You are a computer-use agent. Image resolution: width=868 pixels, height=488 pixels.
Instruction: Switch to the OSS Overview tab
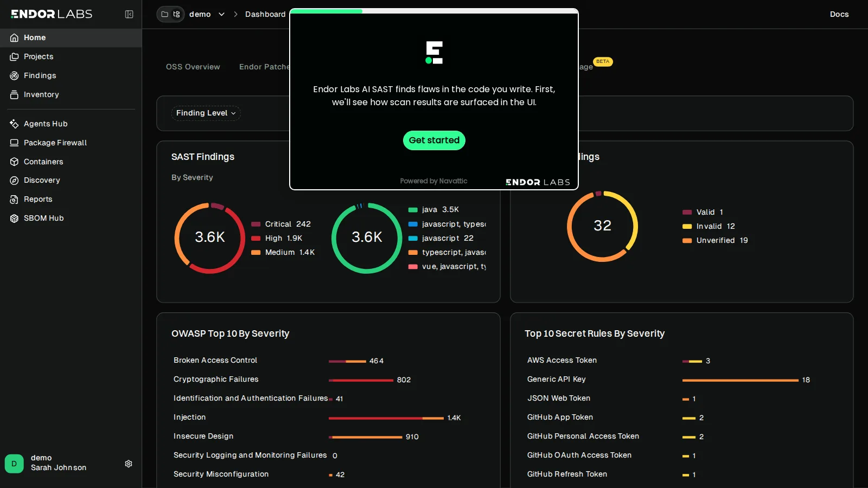(193, 67)
